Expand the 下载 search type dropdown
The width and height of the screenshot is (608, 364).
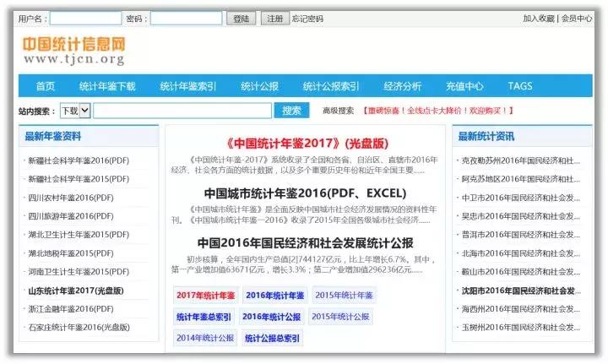pos(75,111)
